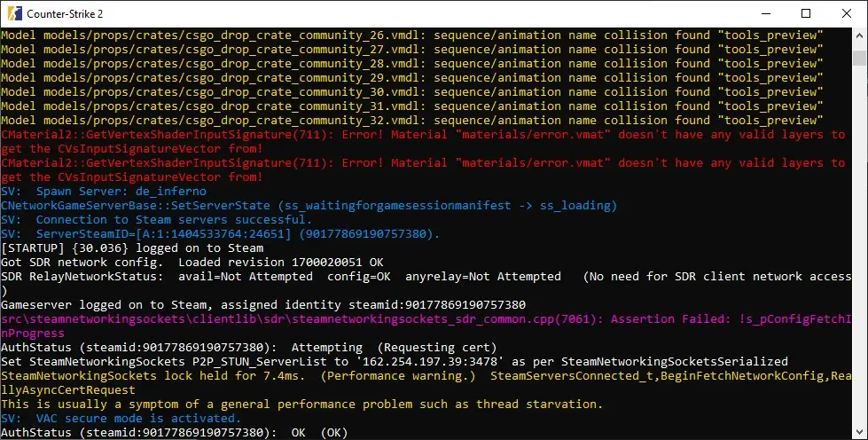Click the line mentioning csgo_drop_crate_community_29.vmdl

[412, 77]
